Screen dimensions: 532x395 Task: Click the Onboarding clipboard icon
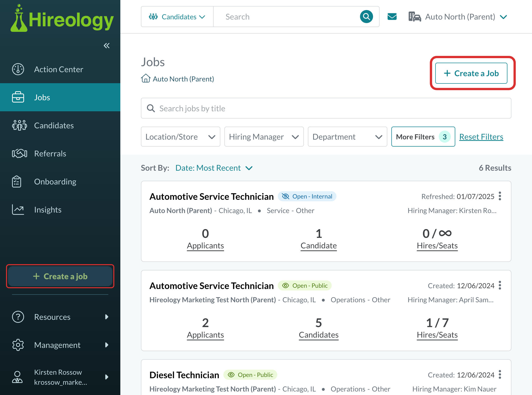[17, 181]
